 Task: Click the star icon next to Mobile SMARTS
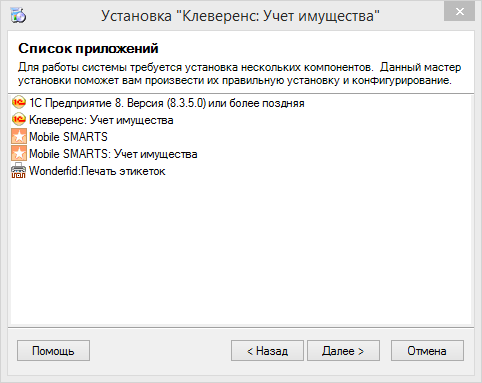[x=19, y=137]
